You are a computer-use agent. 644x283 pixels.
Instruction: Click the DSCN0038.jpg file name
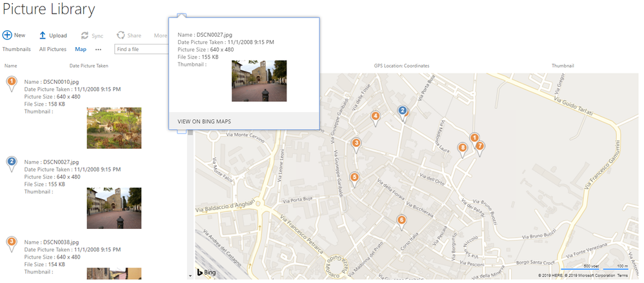(x=61, y=242)
